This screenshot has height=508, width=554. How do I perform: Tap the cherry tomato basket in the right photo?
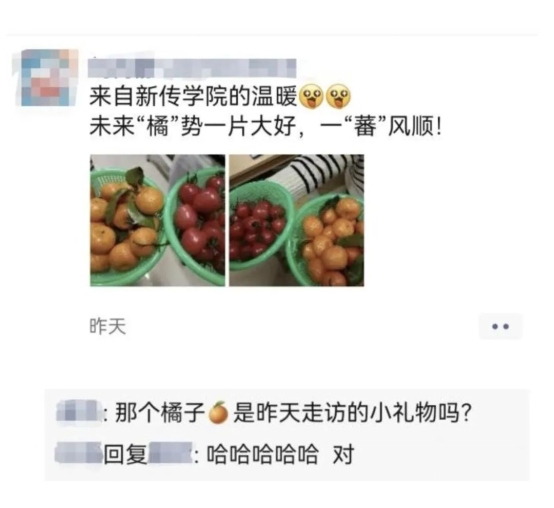tap(260, 224)
